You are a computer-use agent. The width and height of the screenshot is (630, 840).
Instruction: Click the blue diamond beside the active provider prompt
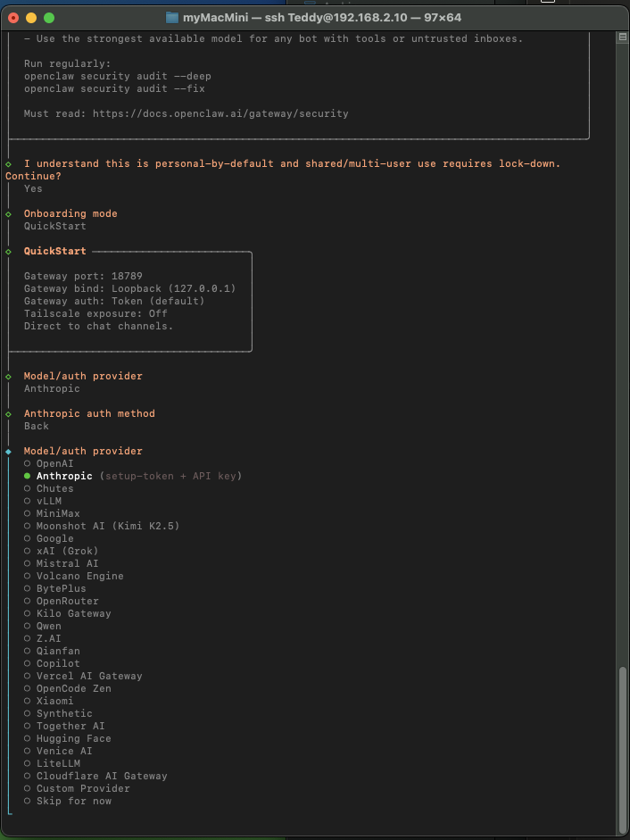tap(8, 452)
